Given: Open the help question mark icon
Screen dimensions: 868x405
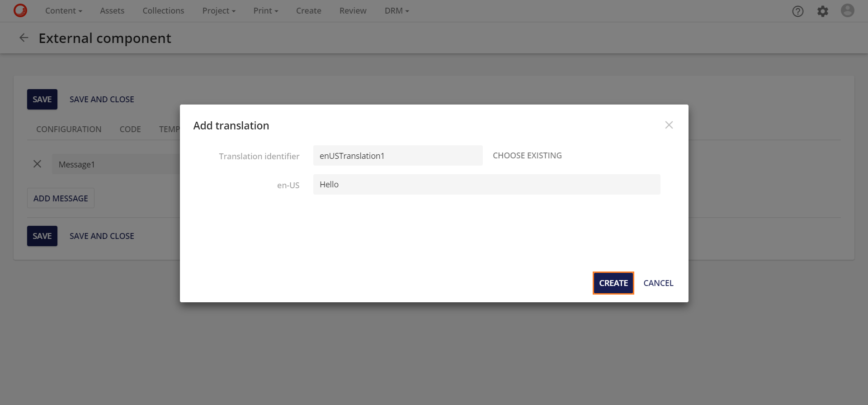Looking at the screenshot, I should click(x=798, y=11).
